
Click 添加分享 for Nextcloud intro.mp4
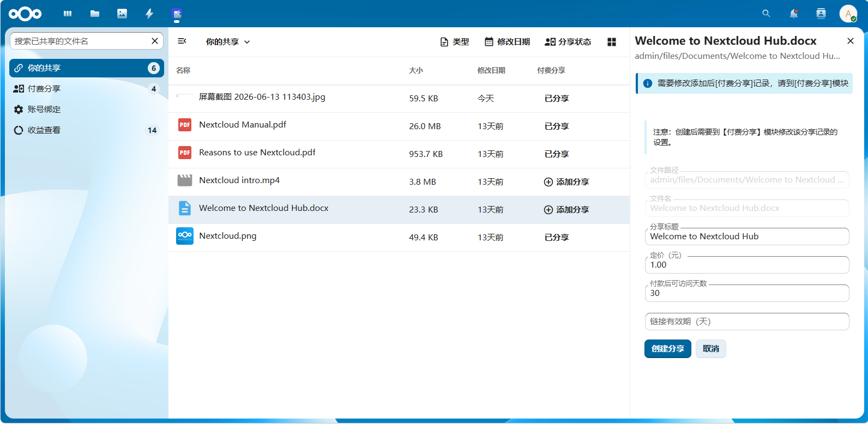coord(566,182)
